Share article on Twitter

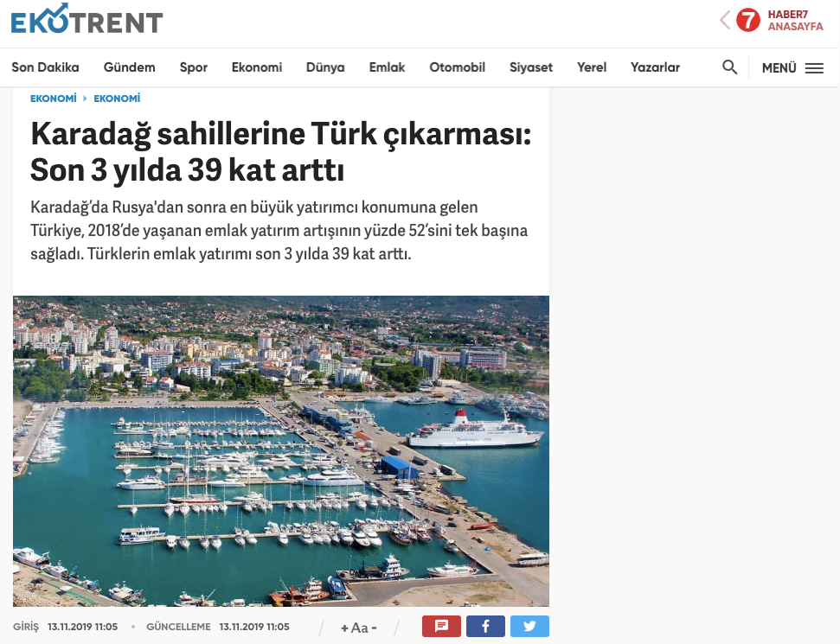pyautogui.click(x=529, y=627)
